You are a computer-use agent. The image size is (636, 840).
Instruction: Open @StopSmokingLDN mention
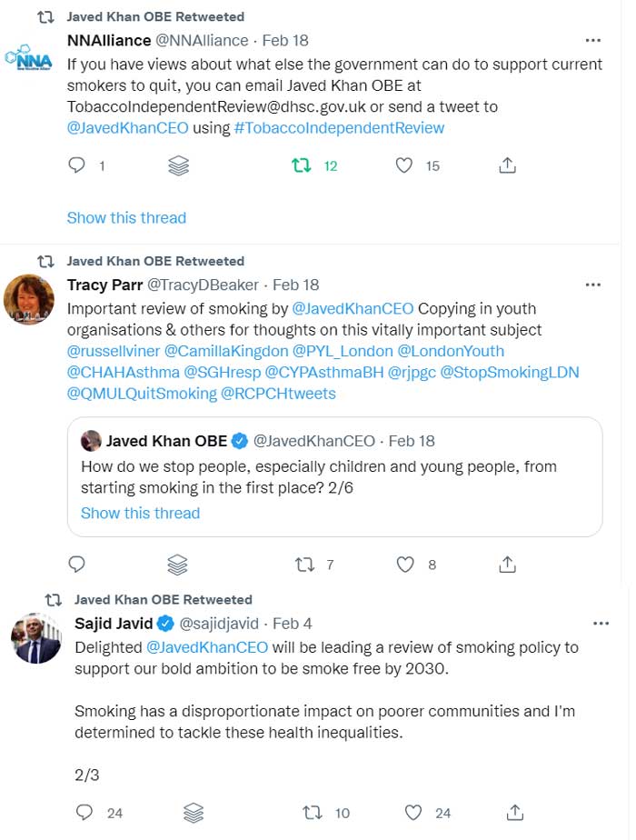click(510, 373)
